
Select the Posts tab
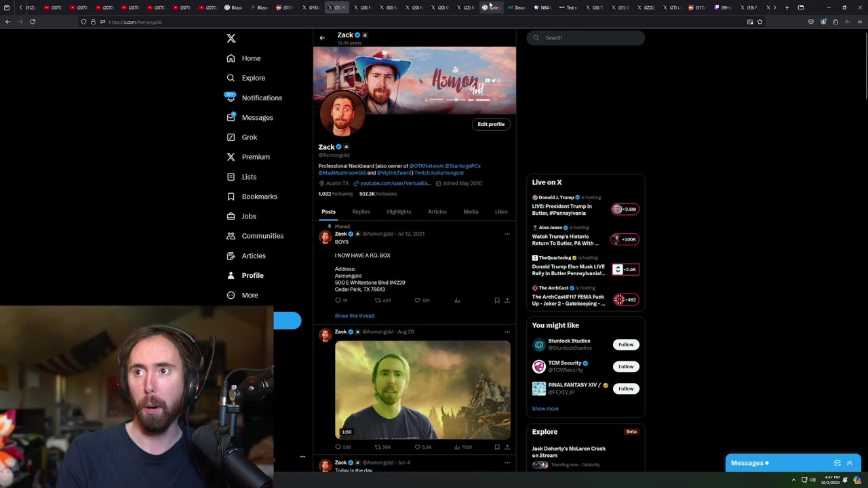coord(328,211)
